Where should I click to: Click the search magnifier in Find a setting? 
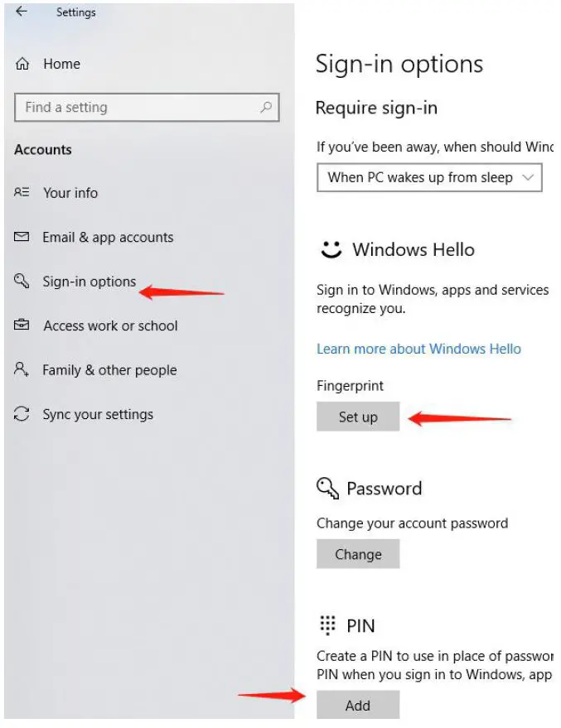pos(264,108)
